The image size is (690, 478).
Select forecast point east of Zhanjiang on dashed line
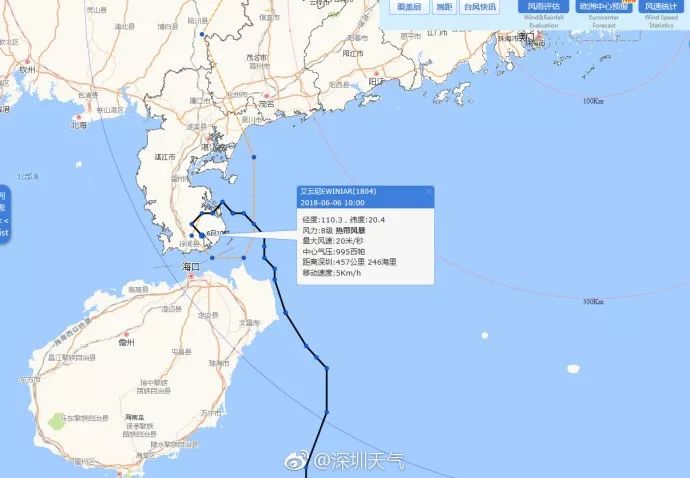(254, 157)
